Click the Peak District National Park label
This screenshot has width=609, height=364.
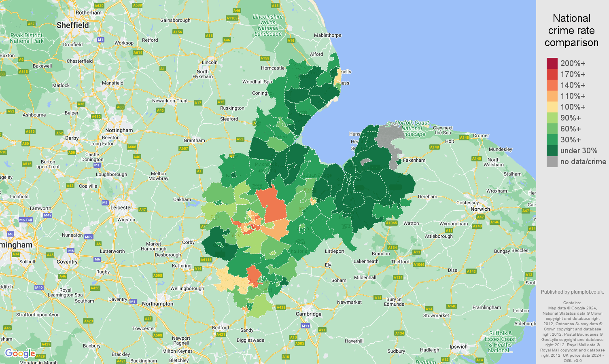click(x=27, y=38)
